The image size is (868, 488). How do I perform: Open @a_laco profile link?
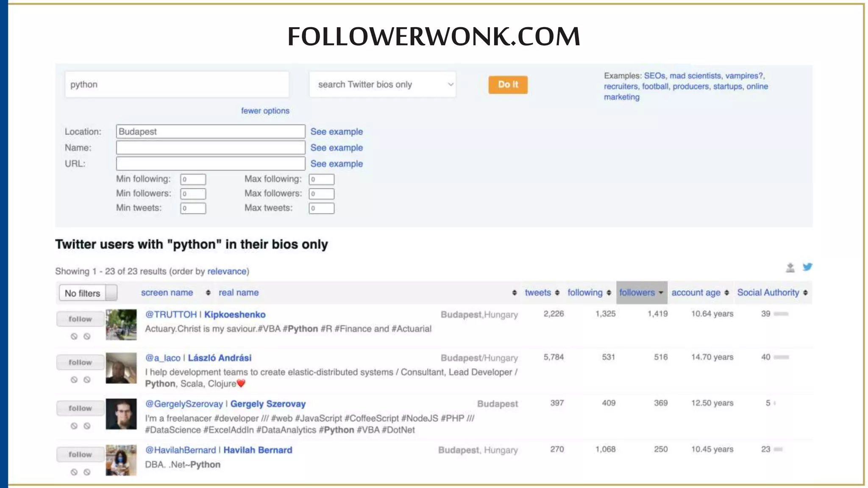click(x=163, y=358)
